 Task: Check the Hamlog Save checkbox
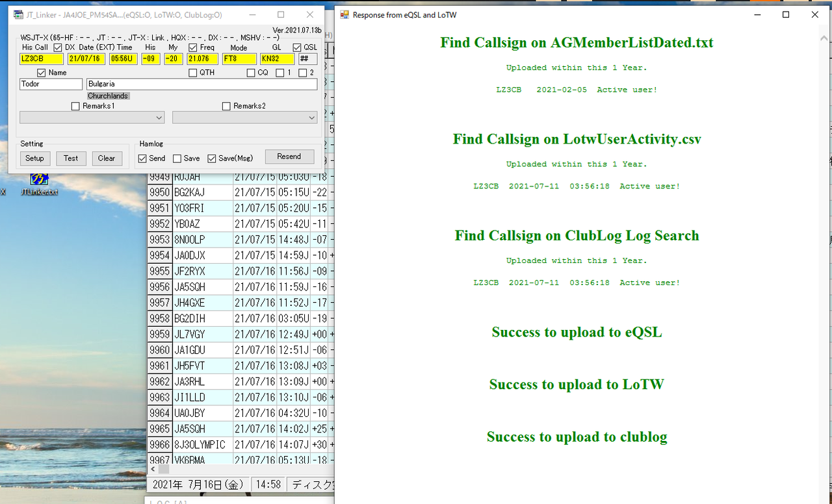[177, 158]
